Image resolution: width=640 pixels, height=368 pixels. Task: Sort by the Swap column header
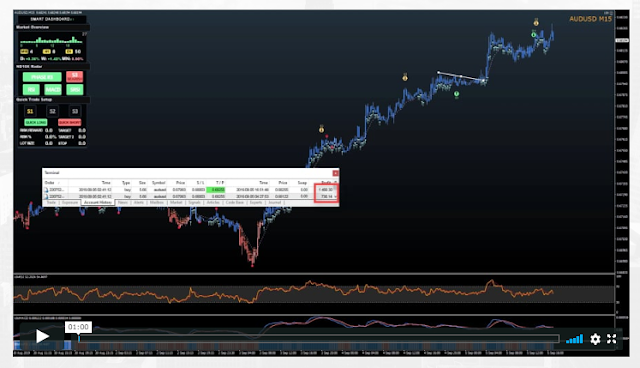click(302, 183)
